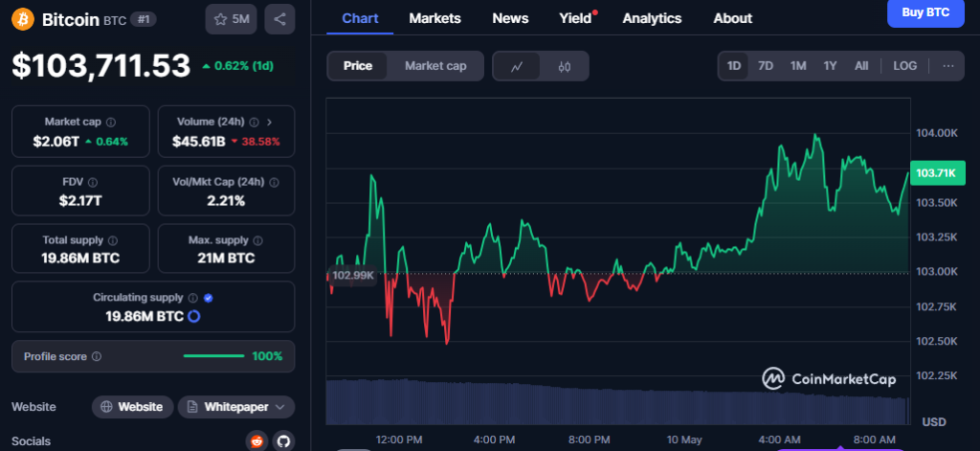The height and width of the screenshot is (451, 980).
Task: Click the 102.99K opening price label
Action: point(352,275)
